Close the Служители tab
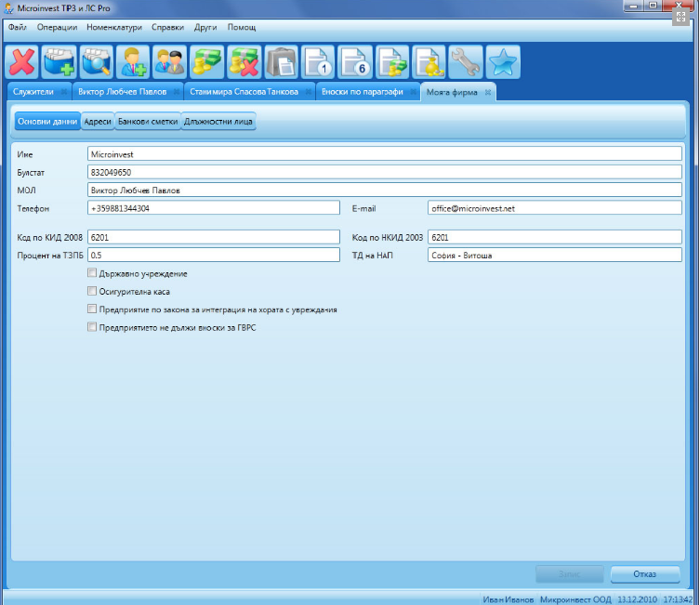700x605 pixels. 63,92
